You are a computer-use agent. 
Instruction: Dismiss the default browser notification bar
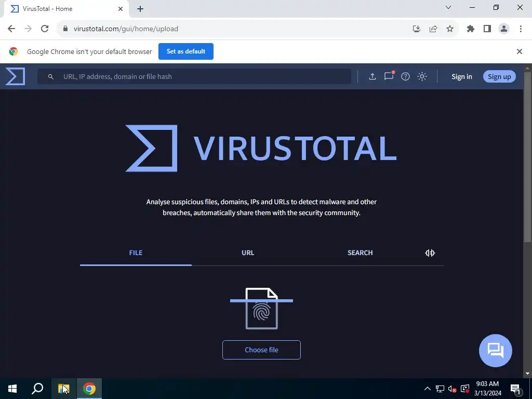pos(520,51)
